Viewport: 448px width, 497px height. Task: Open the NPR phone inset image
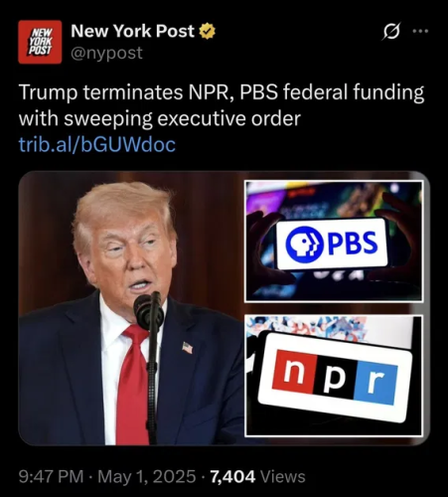[334, 376]
